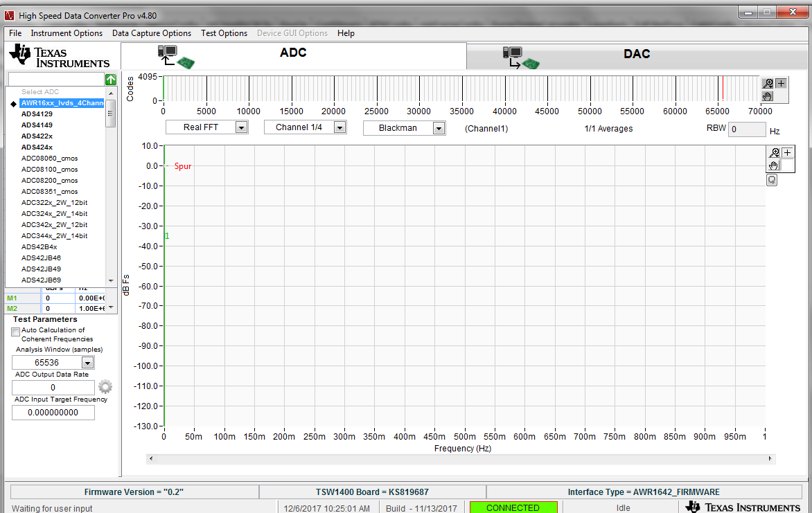Open ADC Output Data Rate gear settings
This screenshot has height=513, width=812.
pyautogui.click(x=105, y=387)
